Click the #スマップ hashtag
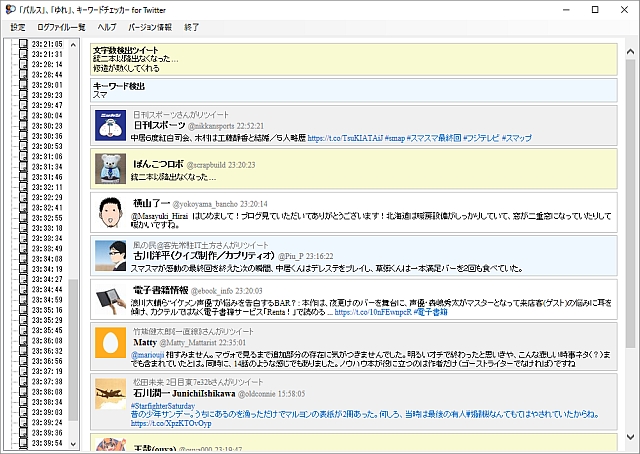 (517, 138)
